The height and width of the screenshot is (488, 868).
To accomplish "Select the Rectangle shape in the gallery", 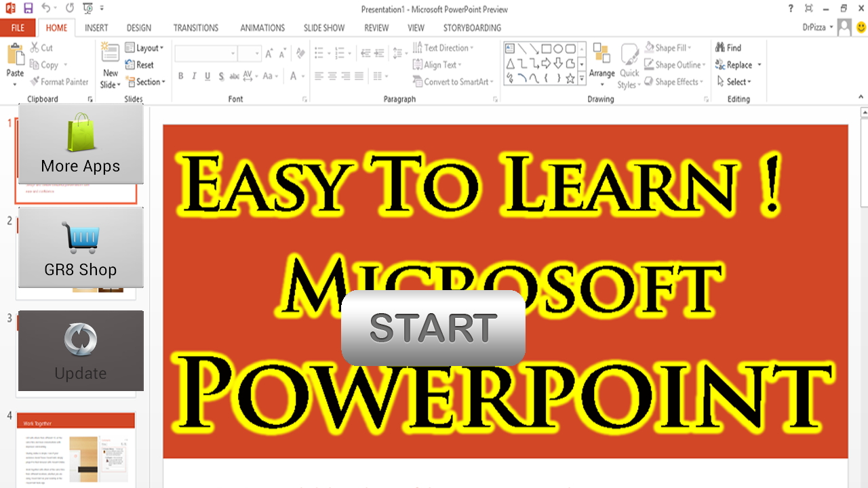I will [x=546, y=49].
